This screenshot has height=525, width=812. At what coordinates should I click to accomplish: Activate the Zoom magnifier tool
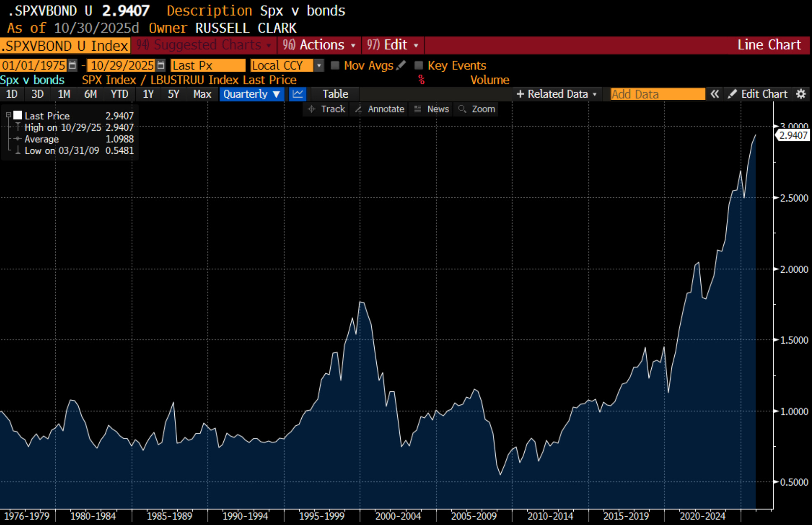pyautogui.click(x=477, y=109)
